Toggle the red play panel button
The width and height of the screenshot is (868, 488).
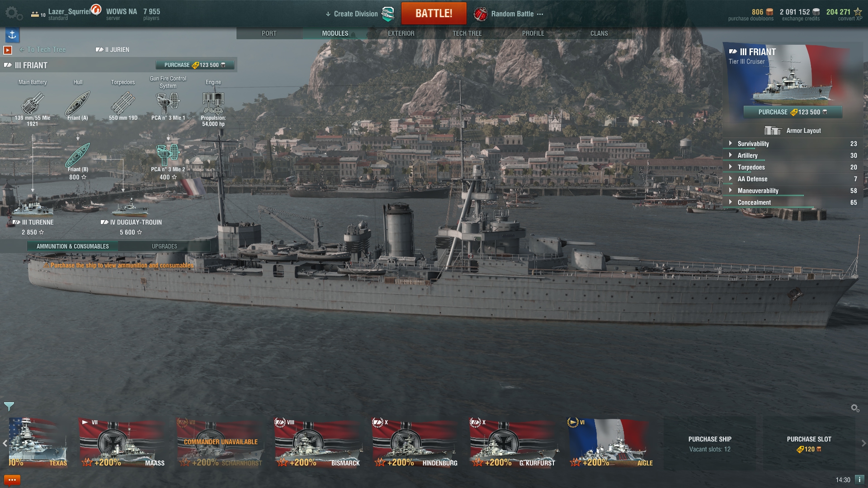coord(8,50)
